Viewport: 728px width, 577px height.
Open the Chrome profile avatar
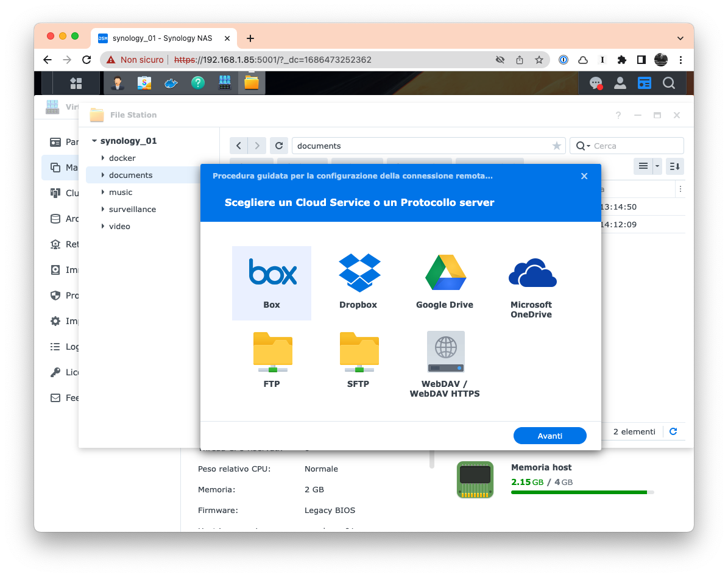tap(660, 60)
